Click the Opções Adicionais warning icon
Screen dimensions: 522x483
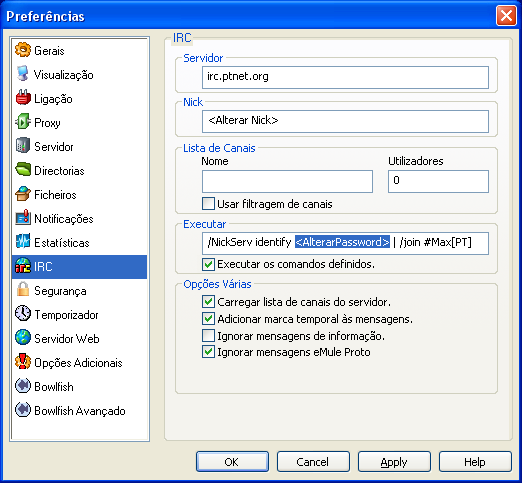23,362
